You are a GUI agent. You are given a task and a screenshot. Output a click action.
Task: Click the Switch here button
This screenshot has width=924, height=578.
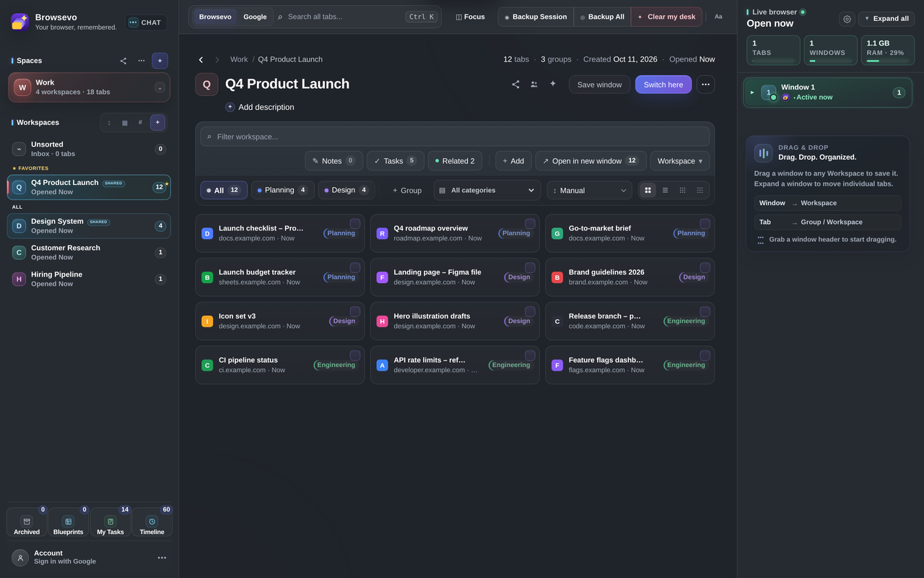[663, 85]
